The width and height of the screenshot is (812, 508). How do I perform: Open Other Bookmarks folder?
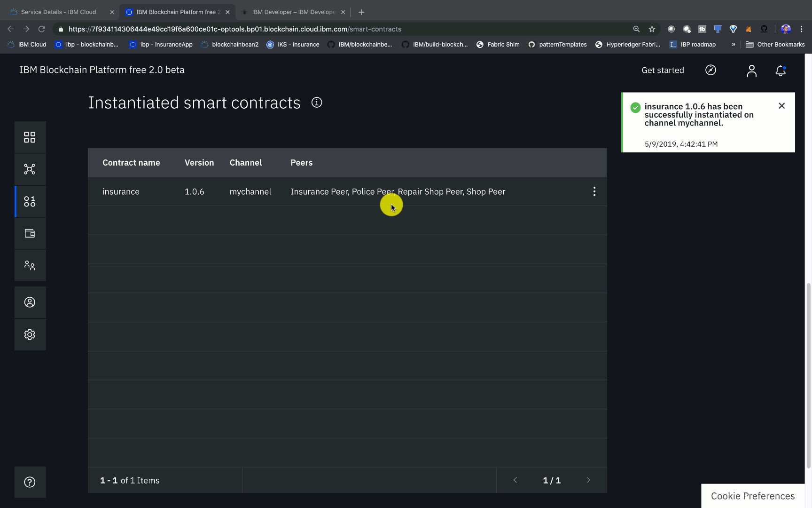tap(775, 45)
